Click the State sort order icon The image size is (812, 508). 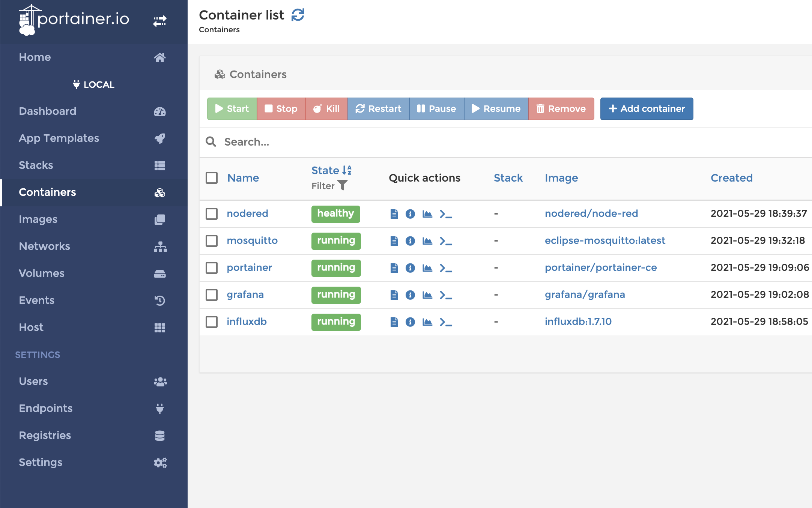(x=347, y=170)
